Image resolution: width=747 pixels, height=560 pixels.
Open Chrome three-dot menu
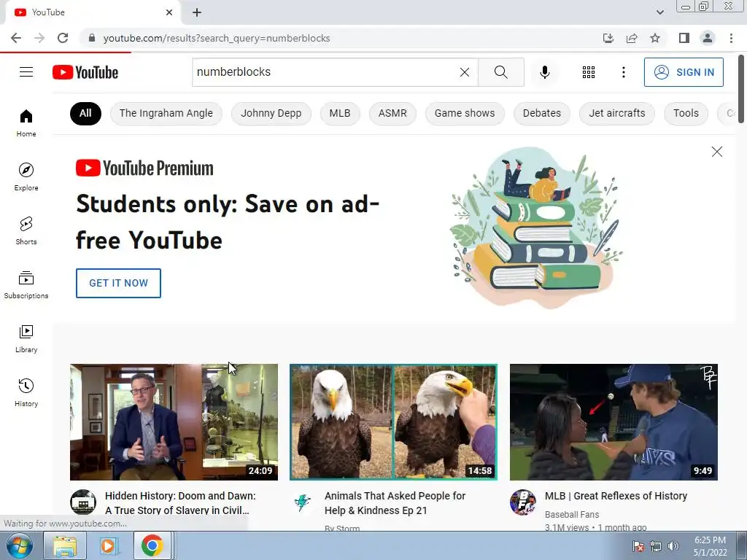[x=731, y=38]
